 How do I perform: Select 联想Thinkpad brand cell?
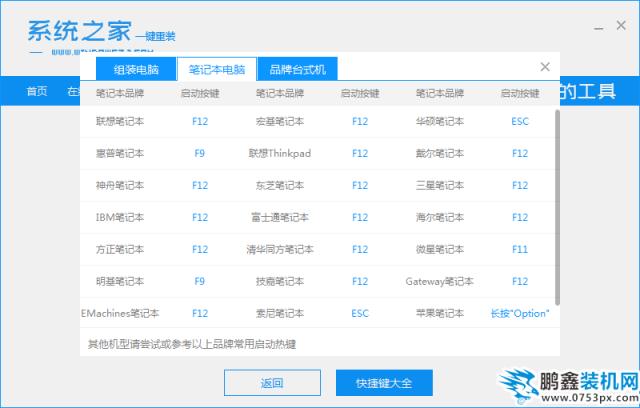click(x=280, y=153)
